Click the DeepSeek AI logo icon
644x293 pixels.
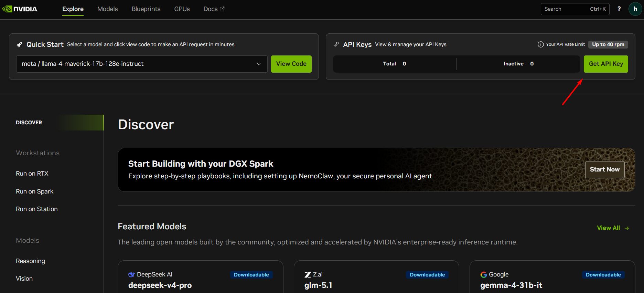click(x=131, y=274)
